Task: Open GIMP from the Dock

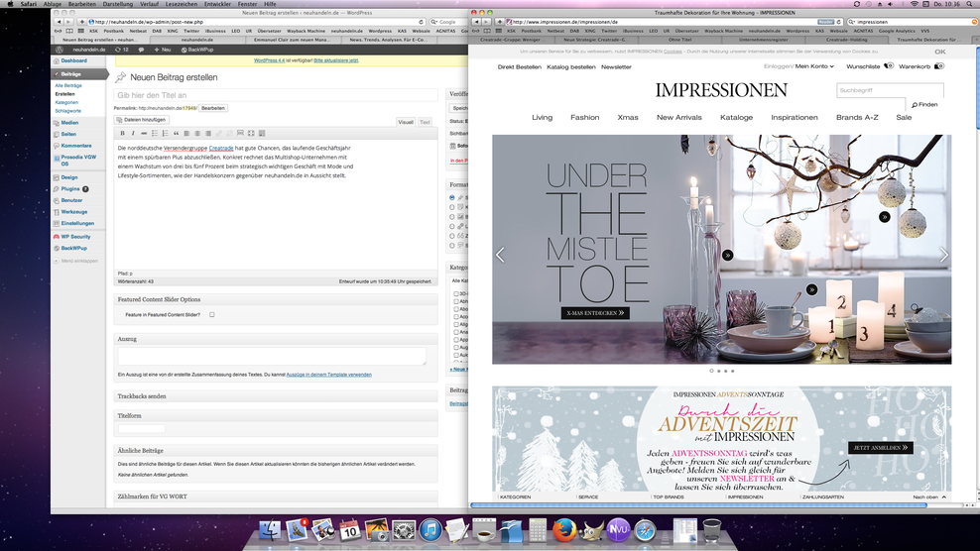Action: (x=591, y=530)
